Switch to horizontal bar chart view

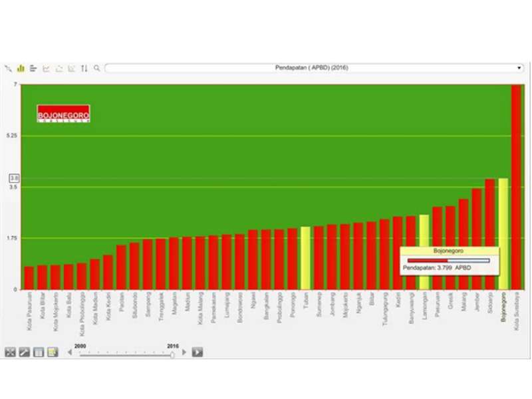coord(33,68)
